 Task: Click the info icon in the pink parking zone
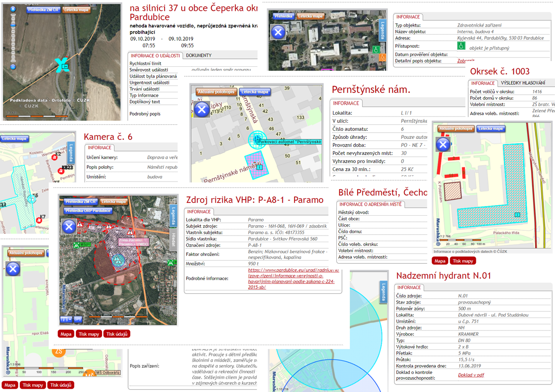259,167
